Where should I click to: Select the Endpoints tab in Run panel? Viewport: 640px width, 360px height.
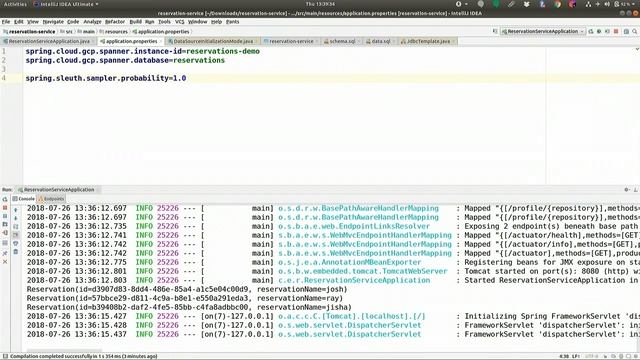pyautogui.click(x=51, y=199)
